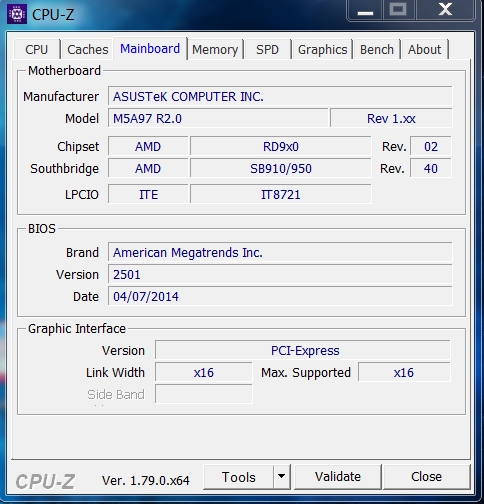Screen dimensions: 484x504
Task: Click the BIOS date 04/07/2014
Action: point(280,296)
